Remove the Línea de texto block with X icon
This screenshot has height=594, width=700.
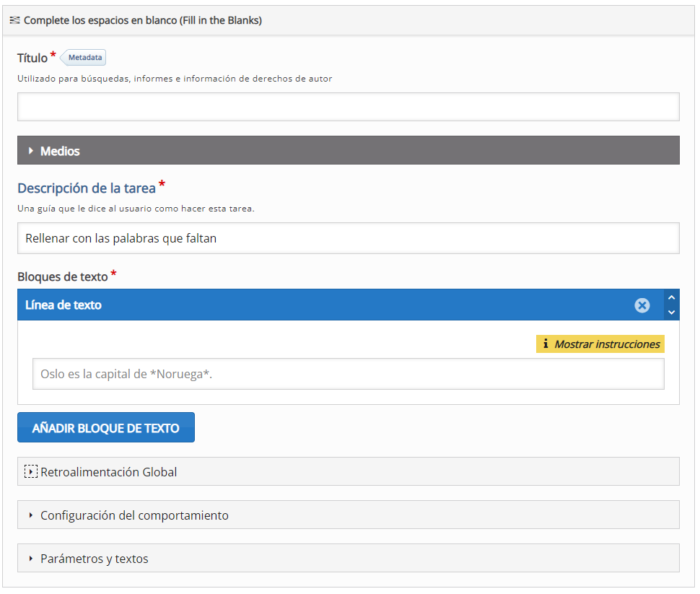tap(642, 305)
